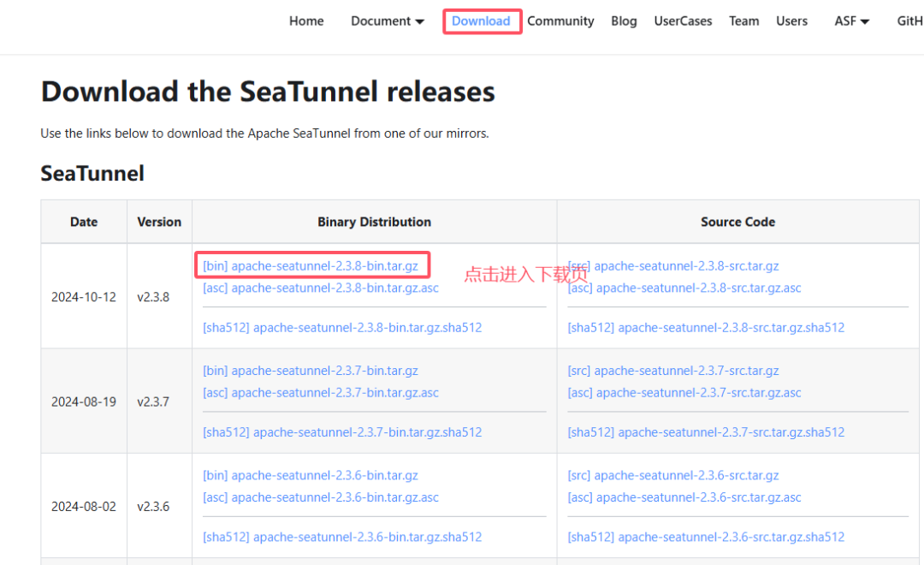
Task: Download apache-seatunnel-2.3.8-bin.tar.gz
Action: click(x=311, y=266)
